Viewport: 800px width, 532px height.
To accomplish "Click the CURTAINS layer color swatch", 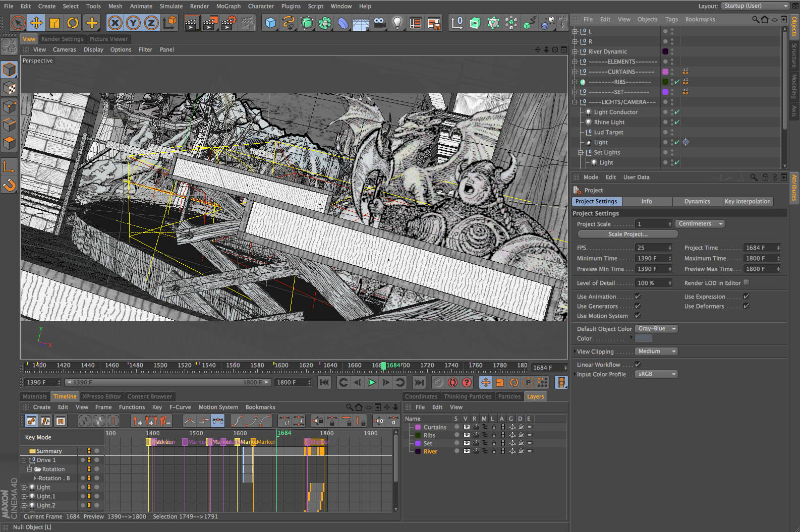I will pos(665,72).
